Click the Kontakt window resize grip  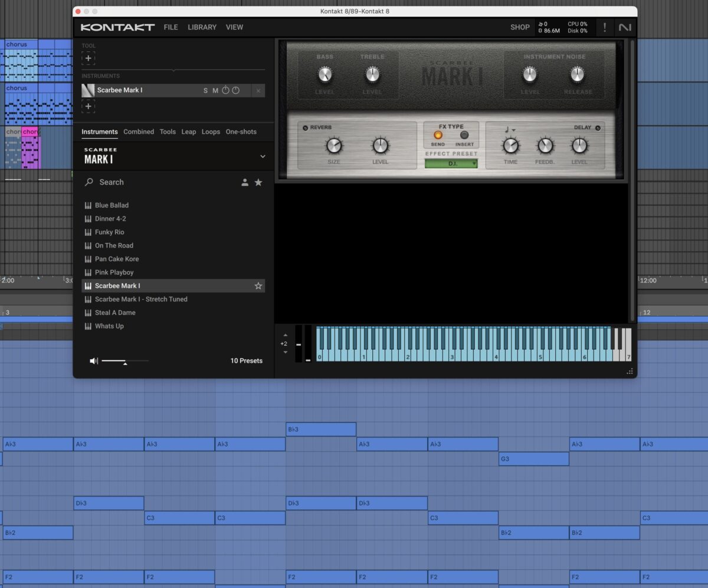pos(630,372)
